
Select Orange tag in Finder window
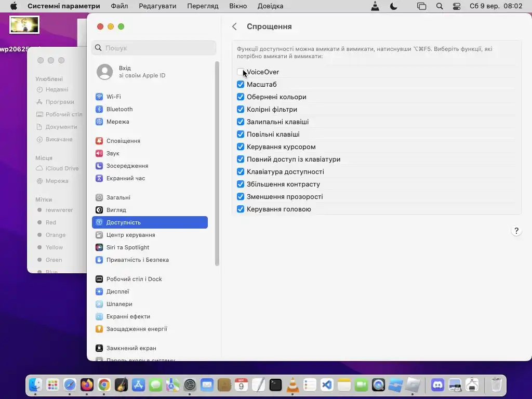click(51, 235)
